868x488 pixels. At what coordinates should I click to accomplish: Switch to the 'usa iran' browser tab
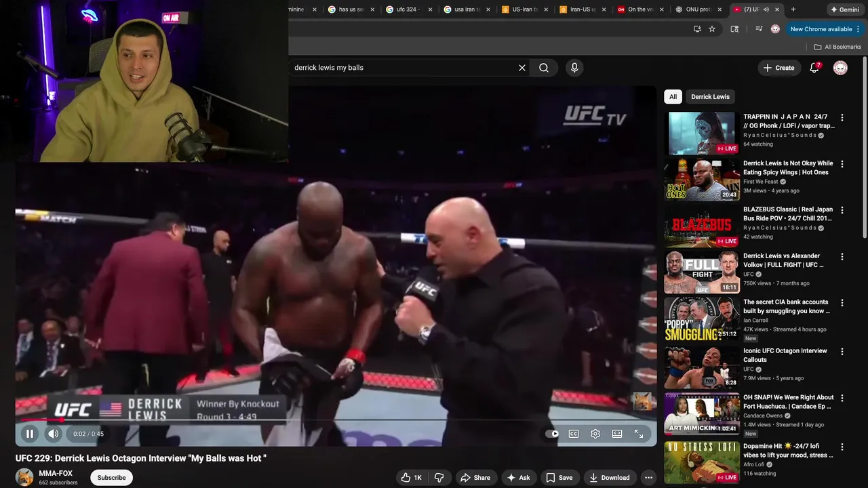click(467, 9)
